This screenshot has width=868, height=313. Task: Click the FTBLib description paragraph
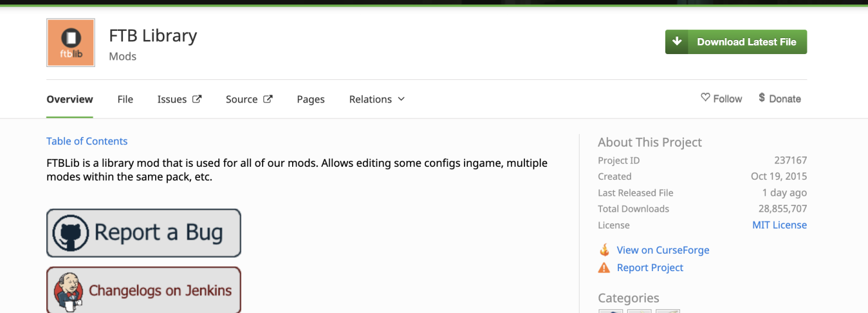coord(297,169)
